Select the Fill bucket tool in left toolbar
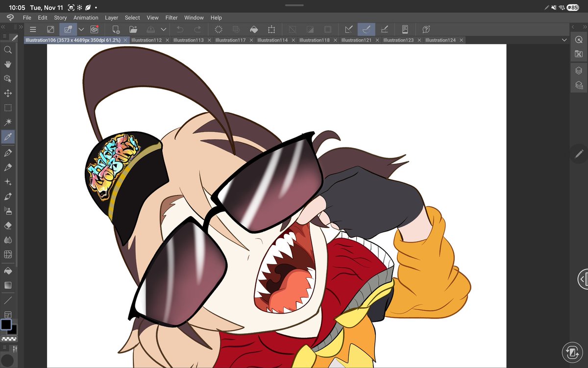The height and width of the screenshot is (368, 588). (x=8, y=270)
